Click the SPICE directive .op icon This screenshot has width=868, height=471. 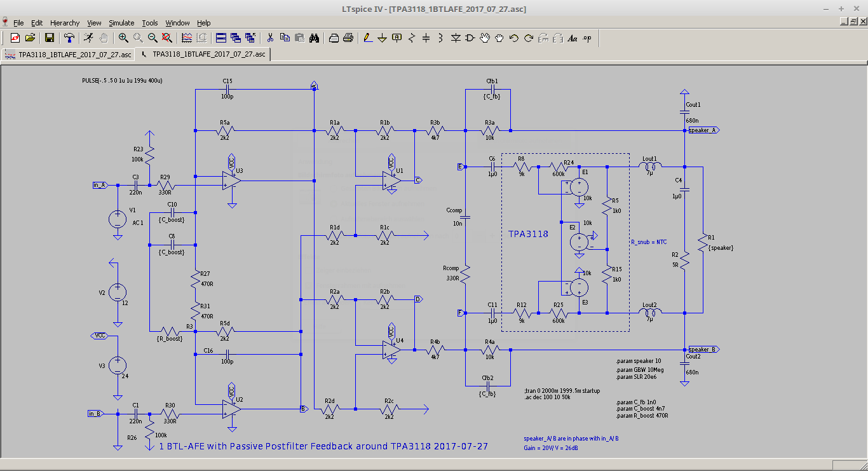(x=587, y=38)
